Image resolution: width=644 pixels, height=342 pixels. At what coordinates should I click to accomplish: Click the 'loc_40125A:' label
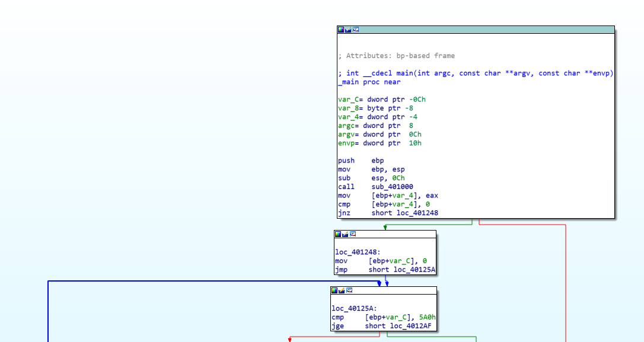click(x=355, y=308)
